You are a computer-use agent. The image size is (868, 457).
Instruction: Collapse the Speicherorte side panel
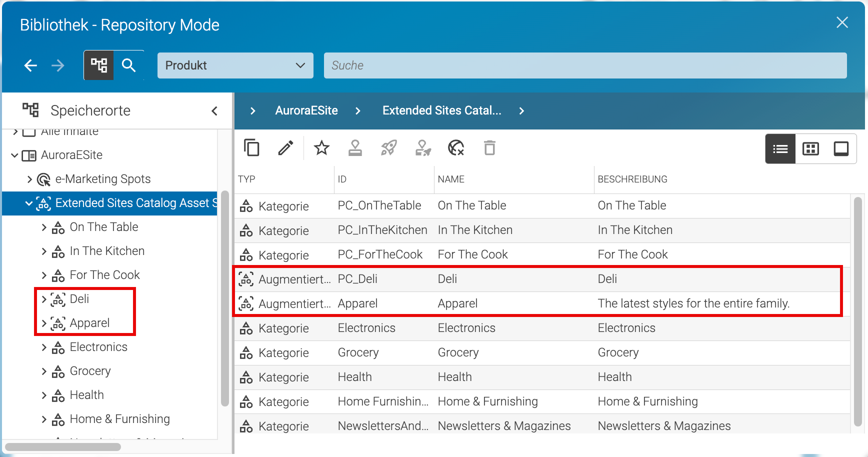pos(214,111)
